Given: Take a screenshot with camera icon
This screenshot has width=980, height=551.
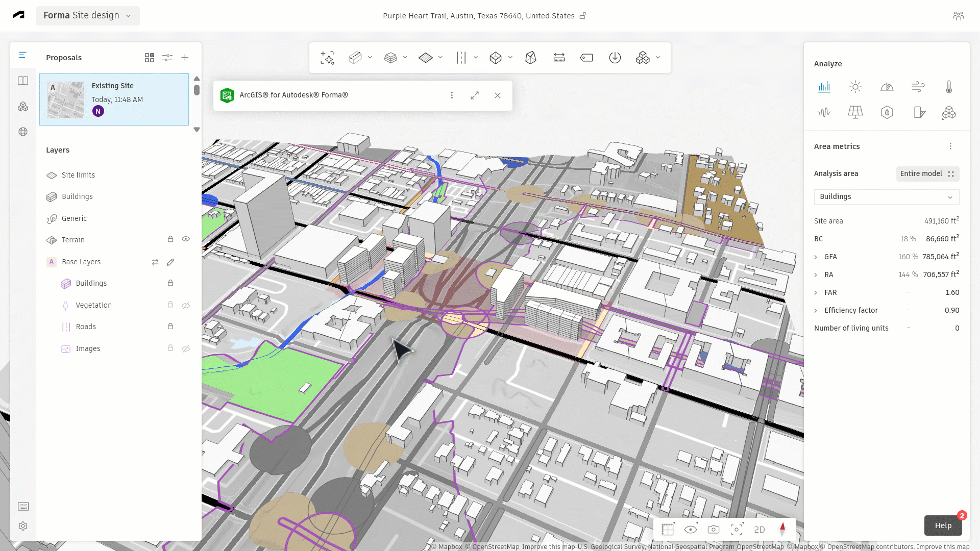Looking at the screenshot, I should (x=714, y=530).
